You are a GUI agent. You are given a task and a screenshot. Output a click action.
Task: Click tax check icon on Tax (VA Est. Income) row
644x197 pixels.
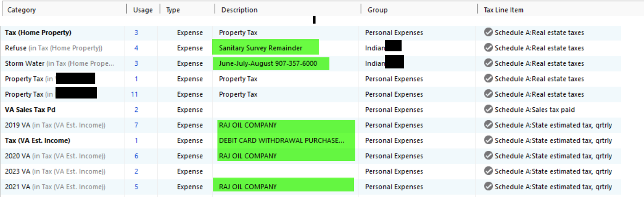[x=488, y=140]
